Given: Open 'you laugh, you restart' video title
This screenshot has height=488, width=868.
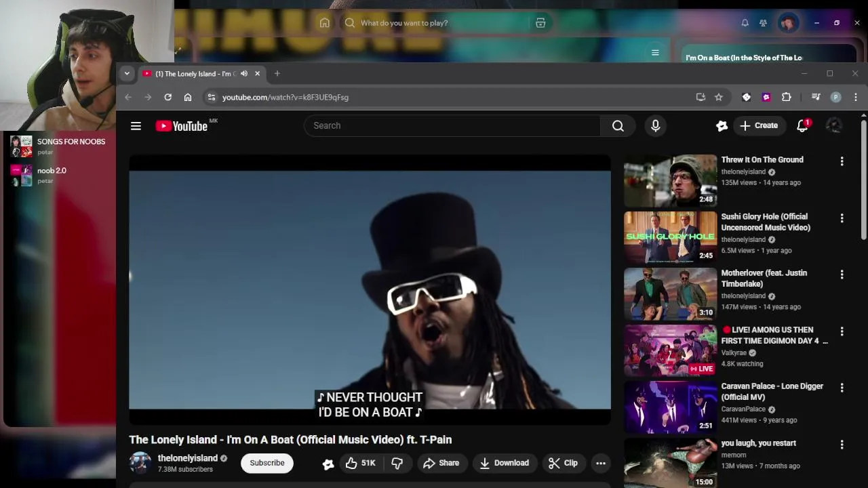Looking at the screenshot, I should tap(758, 443).
